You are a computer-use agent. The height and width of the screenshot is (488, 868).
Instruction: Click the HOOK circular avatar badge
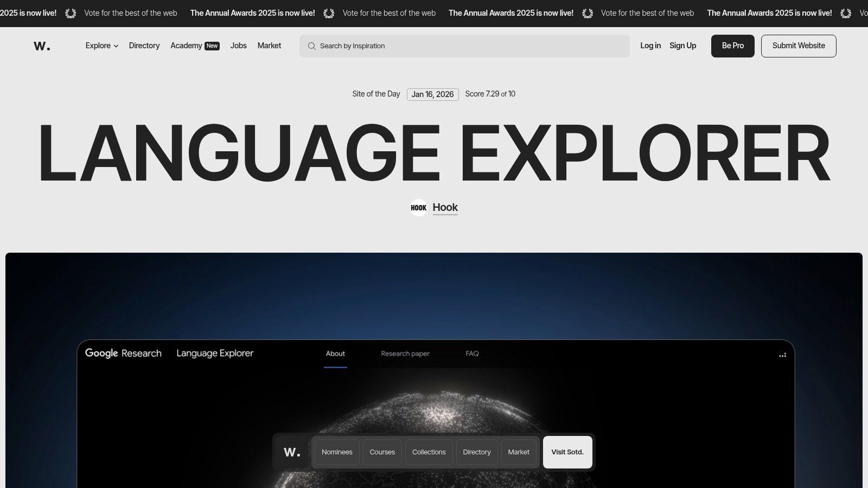pyautogui.click(x=419, y=207)
